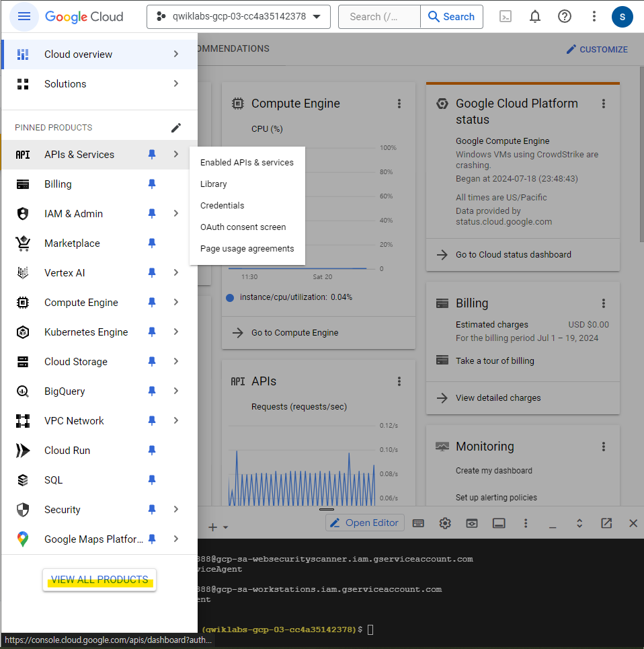Screen dimensions: 644x649
Task: Open Cloud Shell session information icon
Action: coord(499,523)
